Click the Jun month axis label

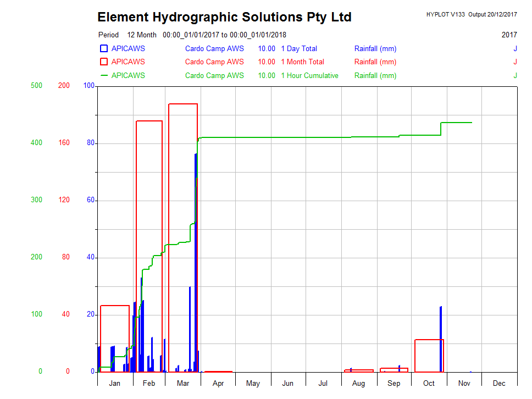point(287,383)
